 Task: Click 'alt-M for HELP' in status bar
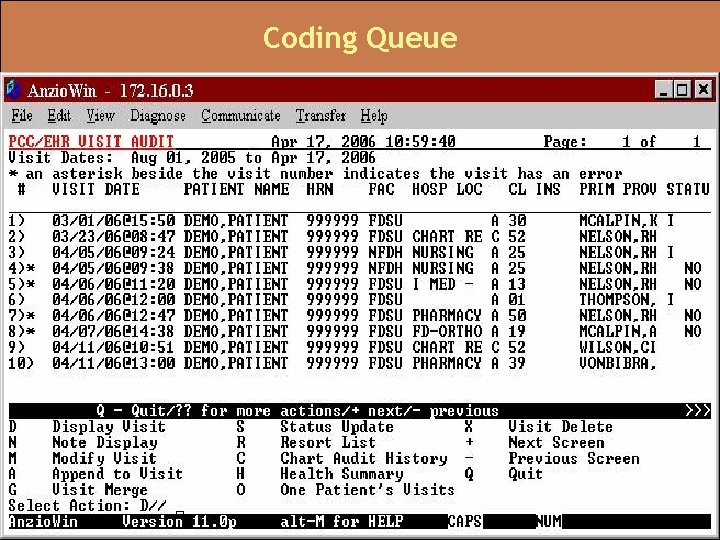click(342, 521)
